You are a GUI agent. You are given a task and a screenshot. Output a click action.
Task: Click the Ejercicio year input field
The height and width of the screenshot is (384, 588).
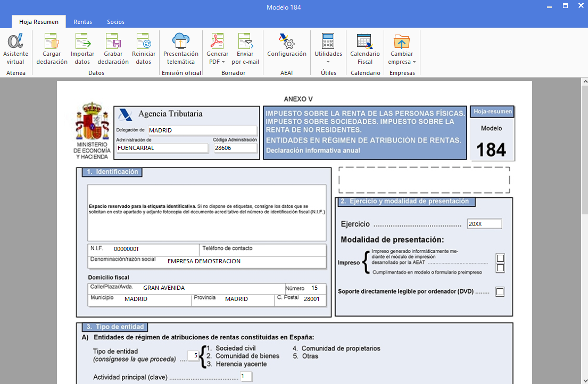pyautogui.click(x=484, y=224)
